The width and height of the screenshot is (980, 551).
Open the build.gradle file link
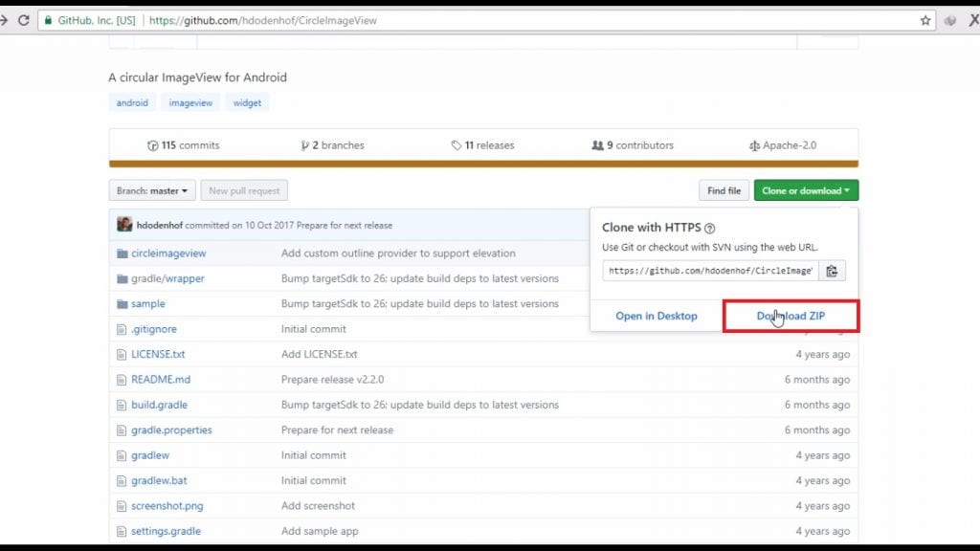[160, 405]
